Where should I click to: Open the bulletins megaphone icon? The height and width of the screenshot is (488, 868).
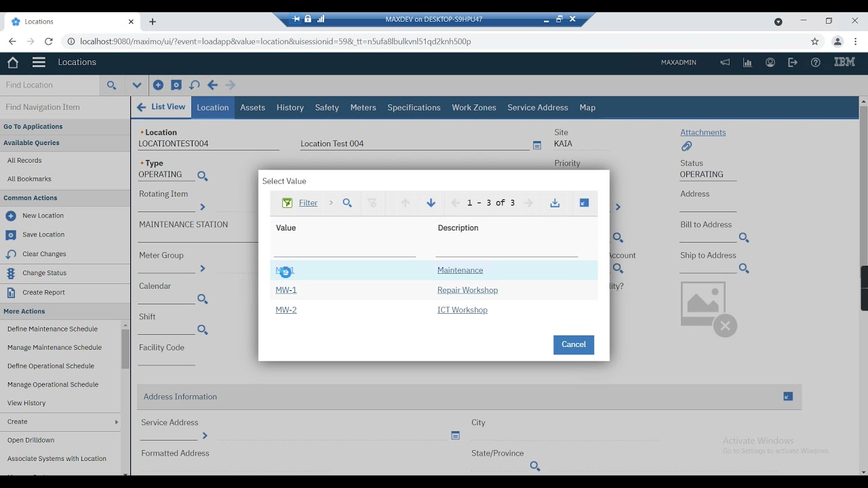tap(725, 62)
